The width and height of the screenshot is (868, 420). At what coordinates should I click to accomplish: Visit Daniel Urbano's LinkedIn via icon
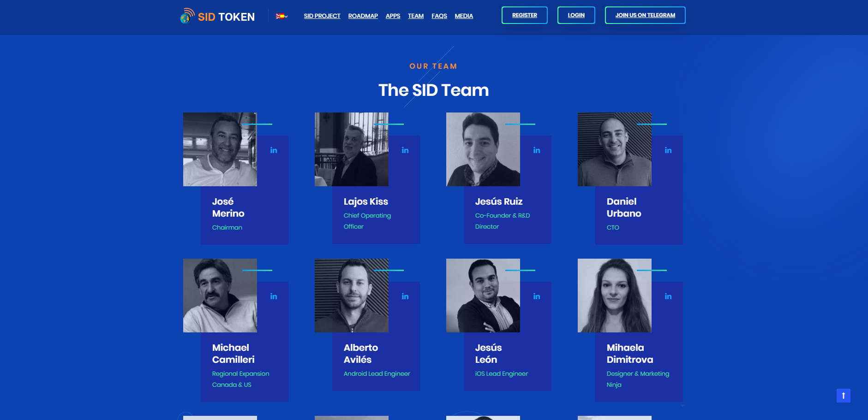coord(668,150)
